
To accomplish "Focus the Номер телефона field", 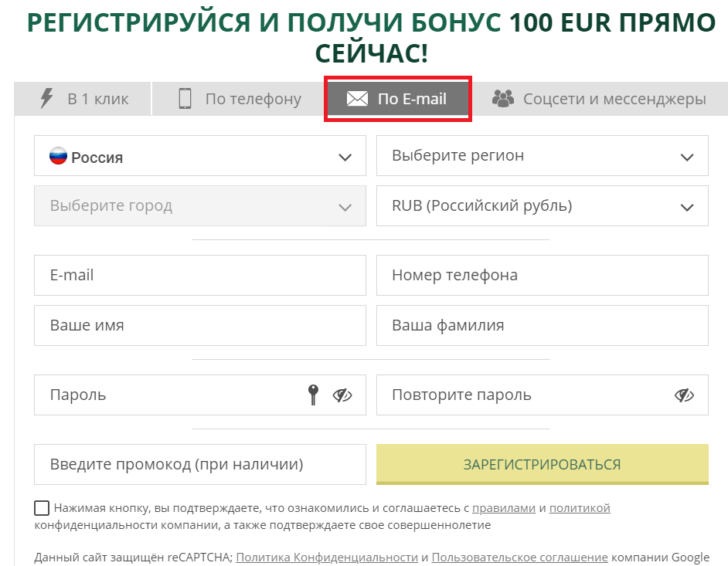I will tap(543, 275).
